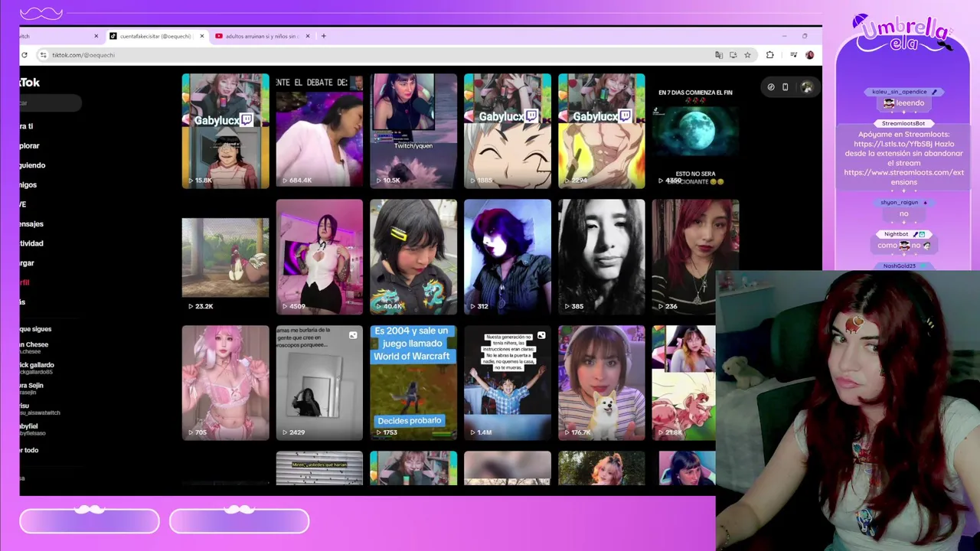The width and height of the screenshot is (980, 551).
Task: Open the TikTok profile avatar at top right
Action: pos(806,87)
